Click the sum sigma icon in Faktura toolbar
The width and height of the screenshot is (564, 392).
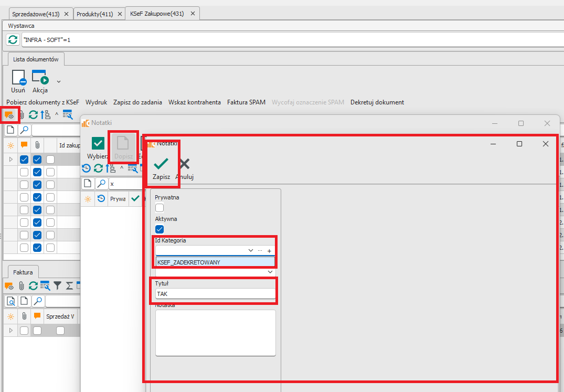point(69,286)
